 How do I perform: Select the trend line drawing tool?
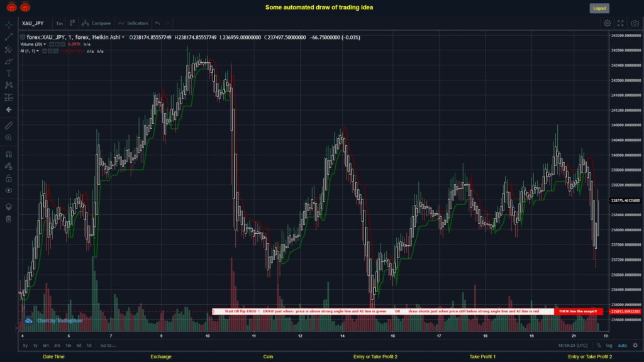tap(9, 37)
